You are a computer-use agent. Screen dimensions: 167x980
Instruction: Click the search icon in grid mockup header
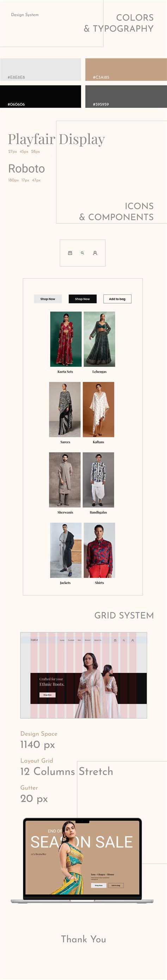[x=124, y=640]
